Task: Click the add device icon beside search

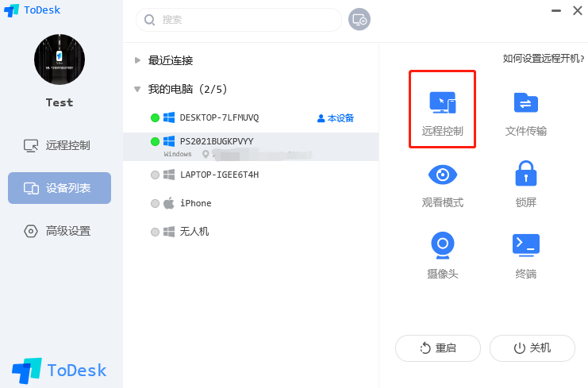Action: coord(359,19)
